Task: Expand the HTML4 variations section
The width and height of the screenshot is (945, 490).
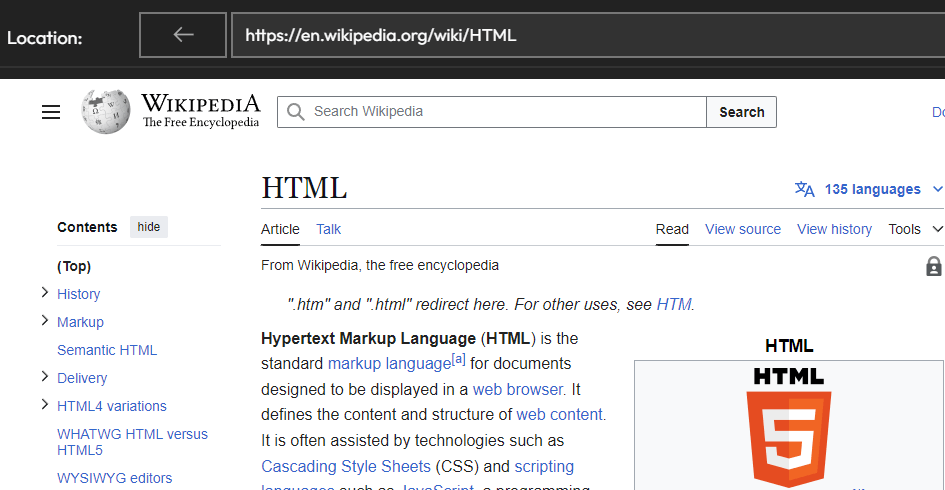Action: [45, 404]
